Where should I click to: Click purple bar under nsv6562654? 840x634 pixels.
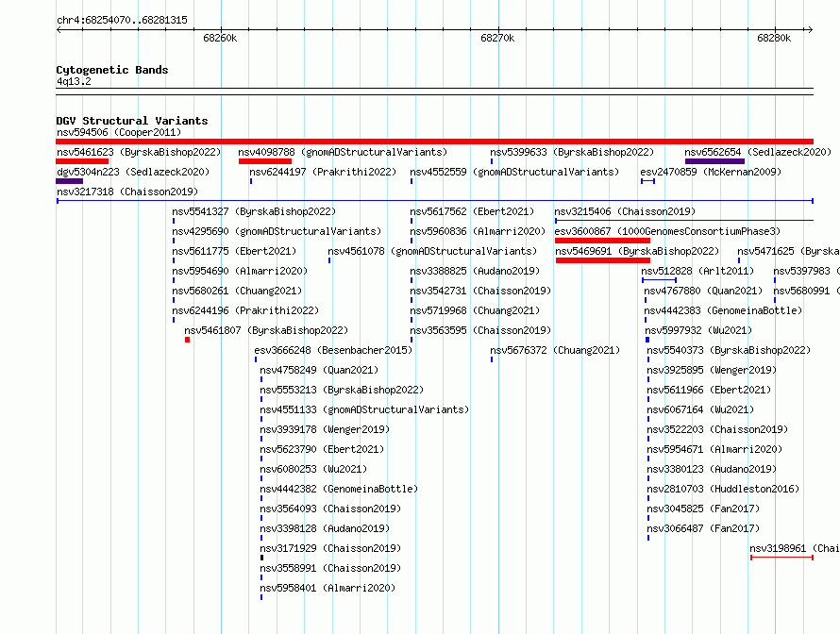[714, 161]
